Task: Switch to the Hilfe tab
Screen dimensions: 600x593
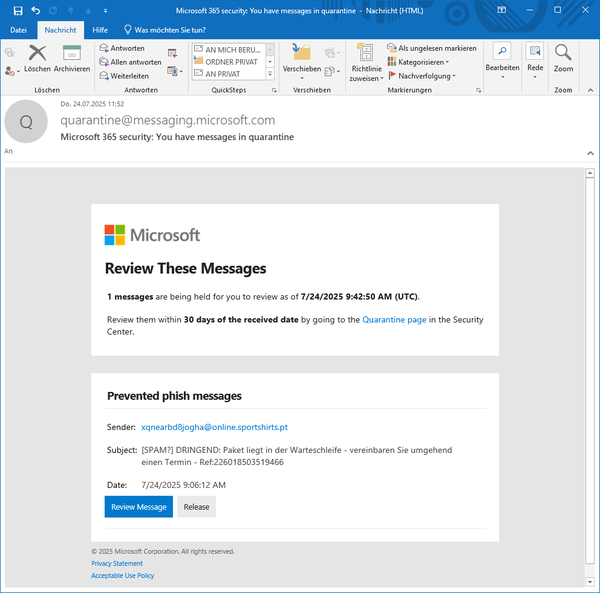Action: (x=100, y=30)
